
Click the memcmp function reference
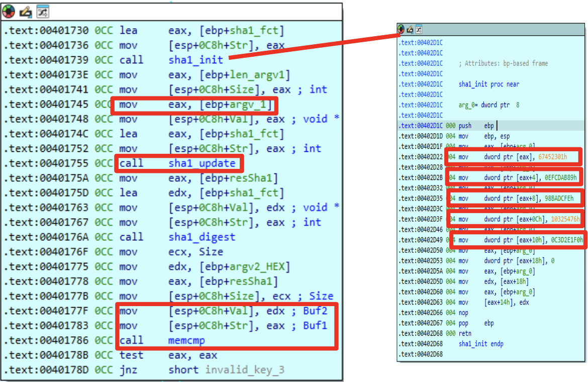(x=186, y=340)
